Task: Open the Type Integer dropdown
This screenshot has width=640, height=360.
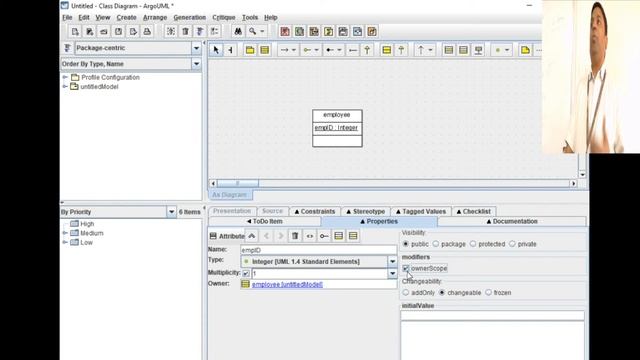Action: pyautogui.click(x=392, y=261)
